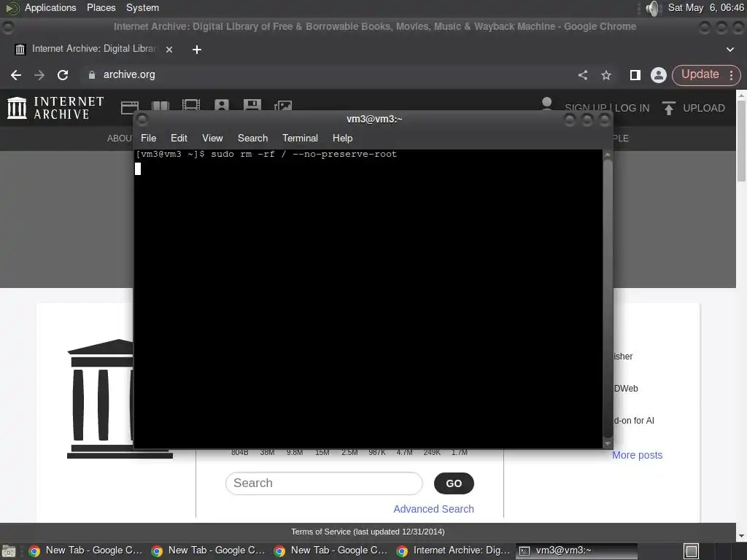Open the Images icon in navbar
Viewport: 747px width, 560px height.
(x=283, y=106)
